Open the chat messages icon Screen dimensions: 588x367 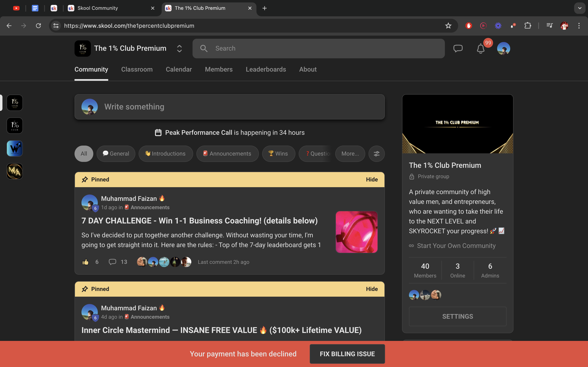458,49
